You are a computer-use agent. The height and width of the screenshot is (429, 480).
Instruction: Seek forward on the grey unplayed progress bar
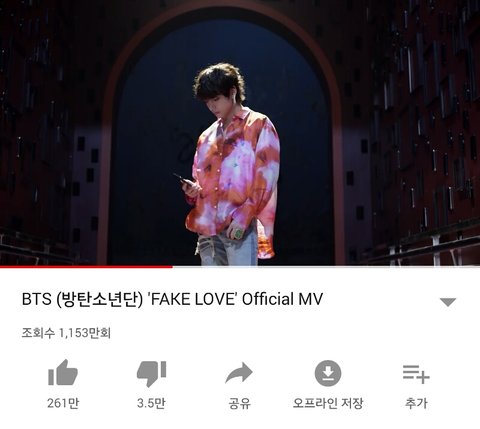326,267
